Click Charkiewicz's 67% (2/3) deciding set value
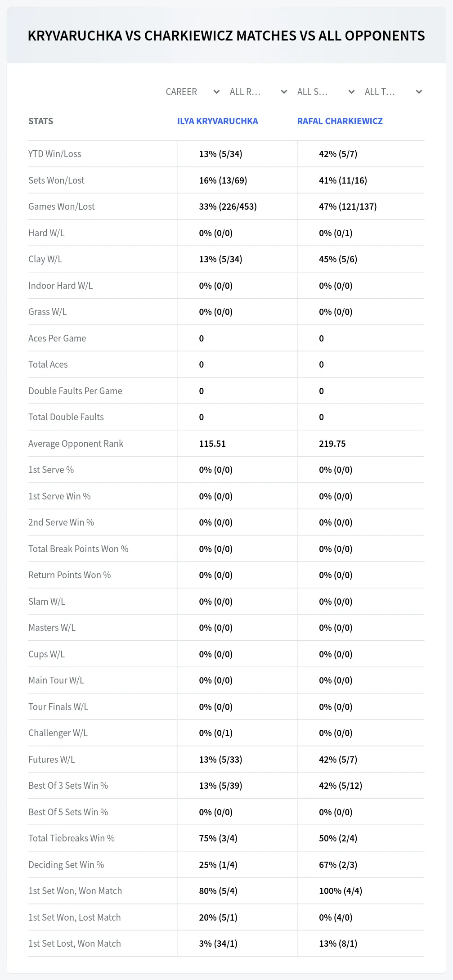Screen dimensions: 453x980 (x=338, y=865)
